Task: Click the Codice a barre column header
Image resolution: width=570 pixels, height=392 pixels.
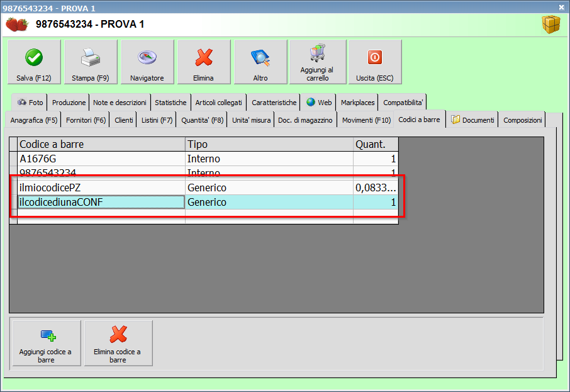Action: coord(101,144)
